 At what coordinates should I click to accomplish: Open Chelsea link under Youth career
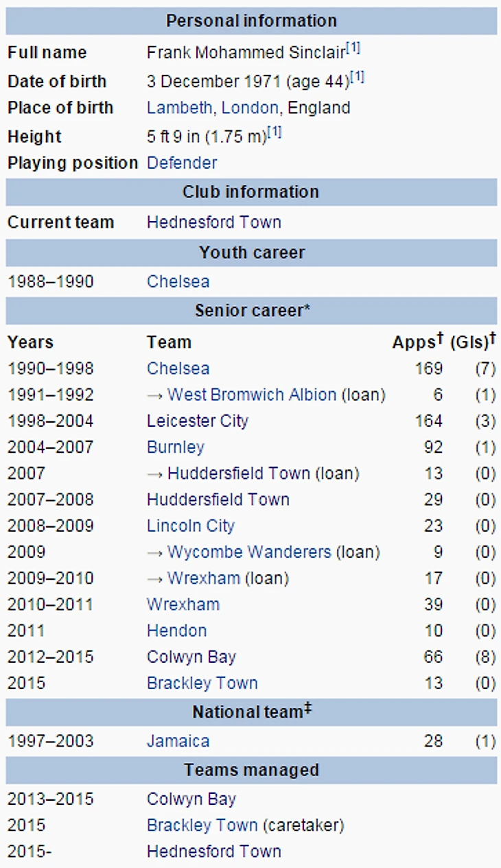tap(178, 281)
